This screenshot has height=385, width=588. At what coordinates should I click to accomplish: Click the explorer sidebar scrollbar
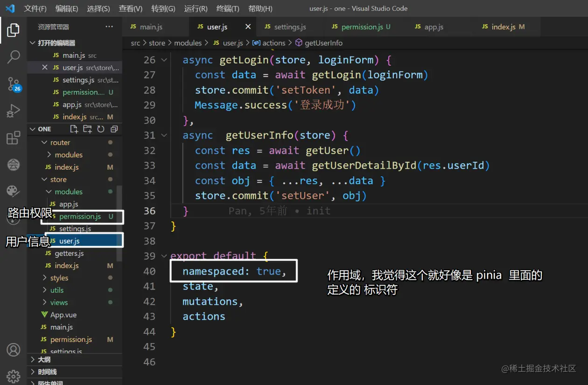119,223
